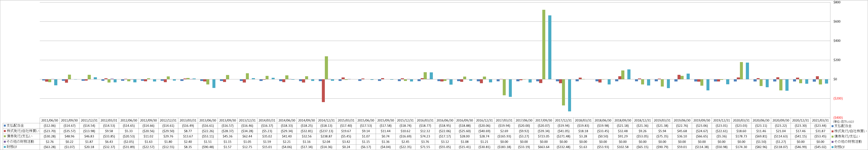Click the negative green bar at 2017/03/31
The width and height of the screenshot is (868, 150).
(x=504, y=87)
